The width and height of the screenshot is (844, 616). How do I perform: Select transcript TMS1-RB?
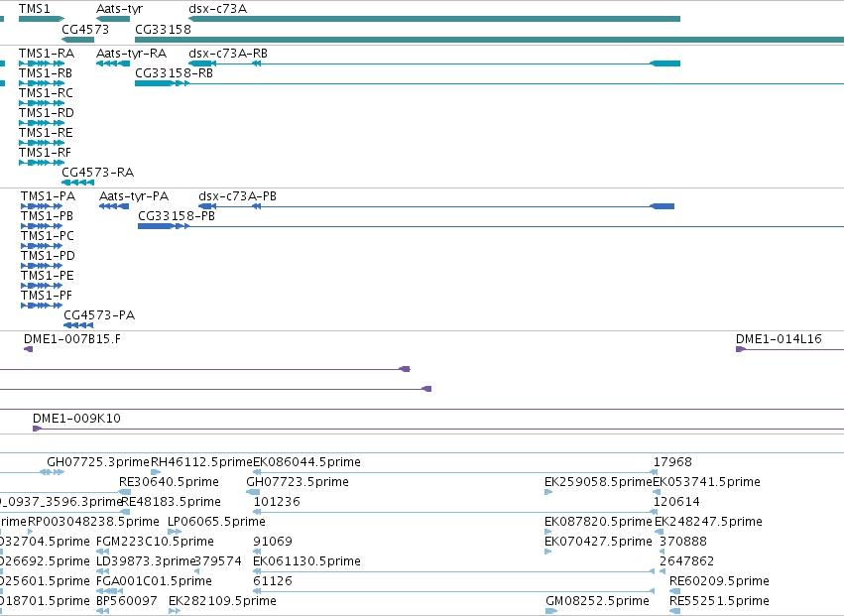click(42, 83)
